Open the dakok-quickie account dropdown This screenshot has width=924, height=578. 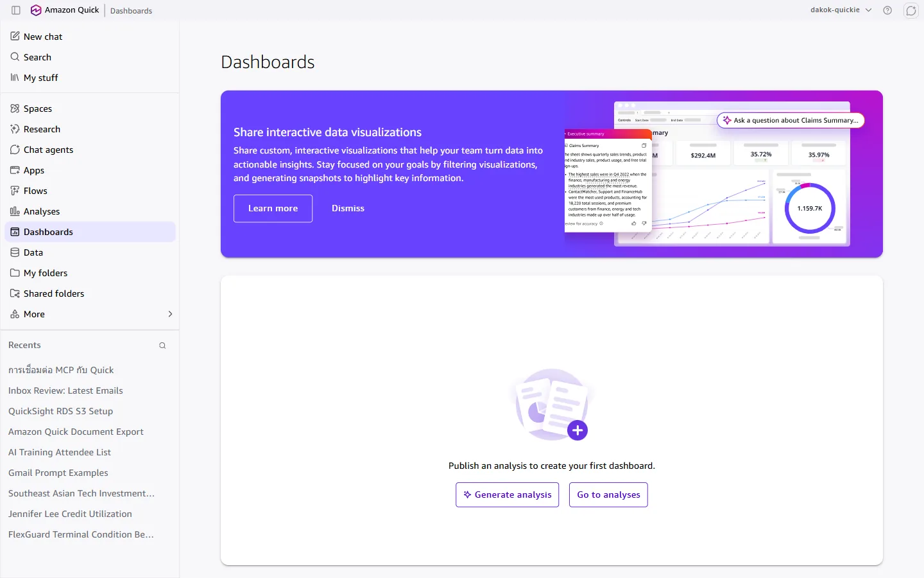click(841, 10)
